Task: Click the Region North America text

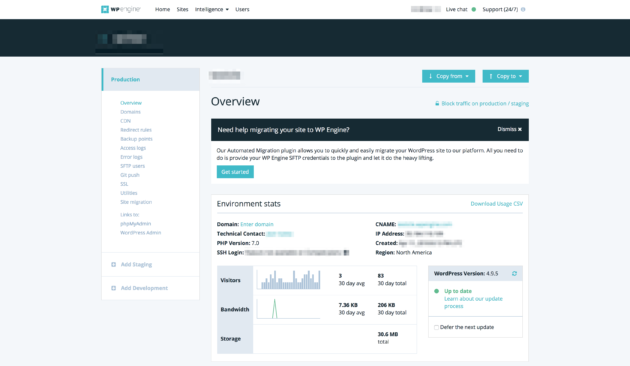Action: pos(403,252)
